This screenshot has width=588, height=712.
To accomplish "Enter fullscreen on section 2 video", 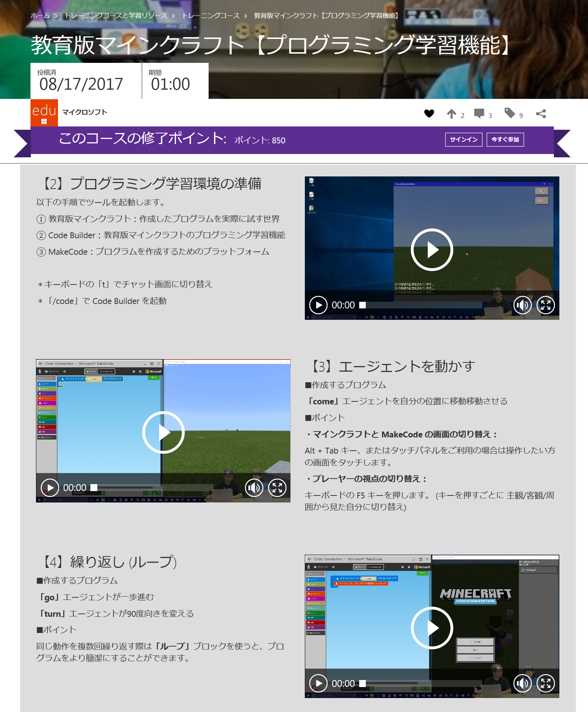I will point(545,305).
